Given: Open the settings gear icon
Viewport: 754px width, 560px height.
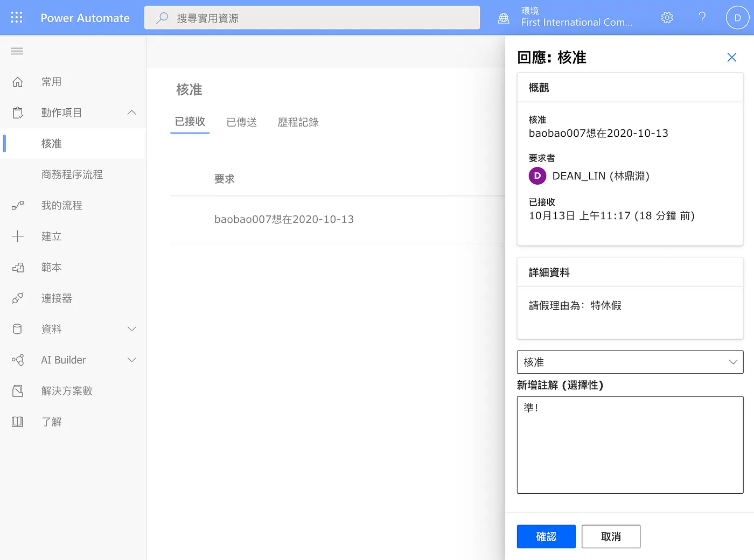Looking at the screenshot, I should 667,18.
